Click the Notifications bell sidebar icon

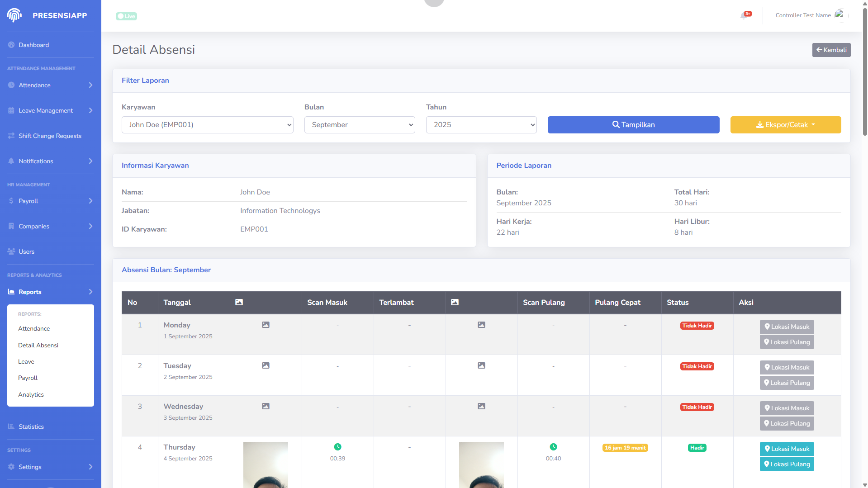point(11,161)
